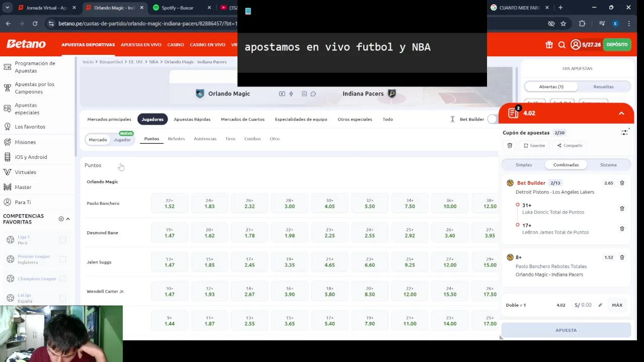Click the lightning bolt icon next to Orlando Magic
The width and height of the screenshot is (644, 362).
291,94
